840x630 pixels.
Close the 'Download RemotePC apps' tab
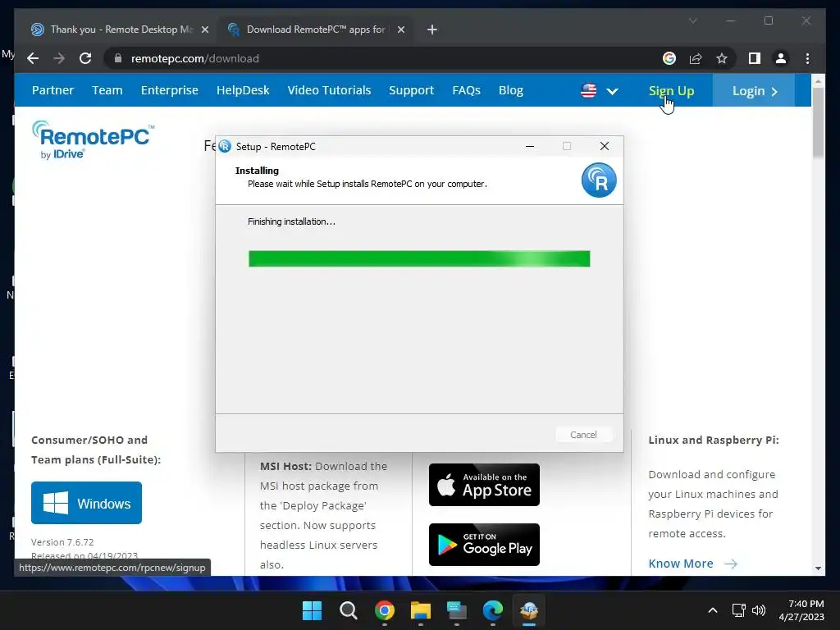[x=400, y=30]
